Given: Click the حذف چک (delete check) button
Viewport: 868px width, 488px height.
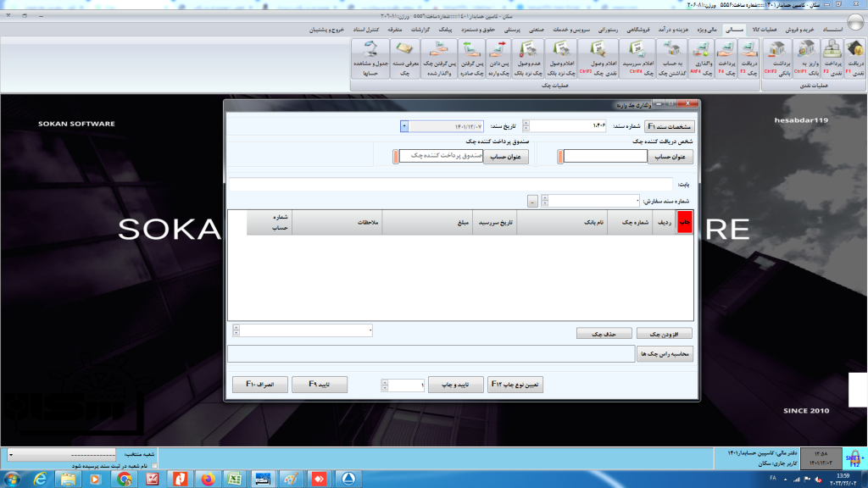Looking at the screenshot, I should click(604, 334).
